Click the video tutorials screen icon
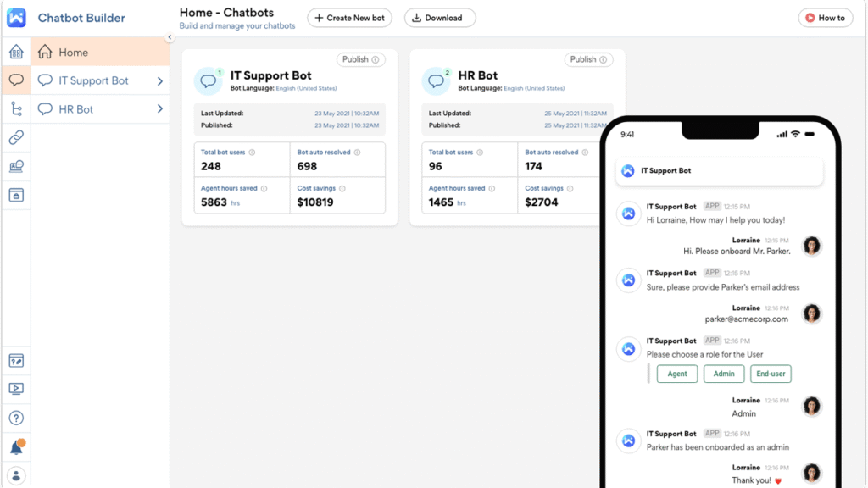This screenshot has height=488, width=868. pos(16,389)
